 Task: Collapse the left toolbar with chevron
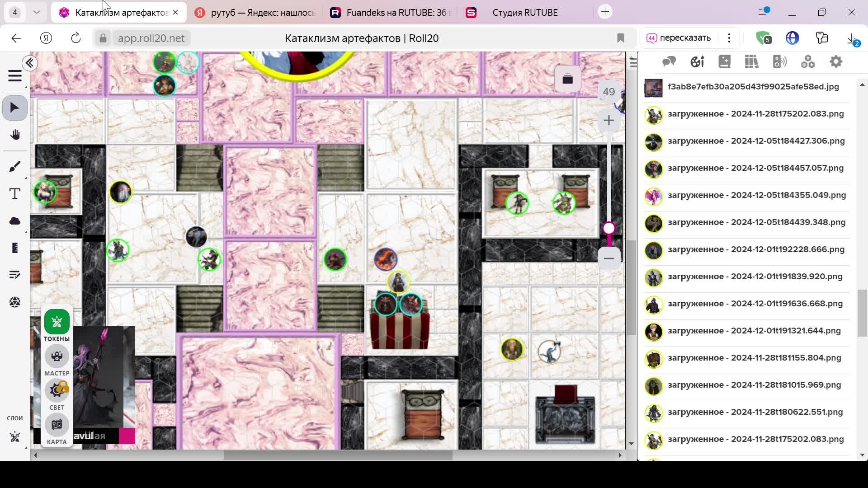click(30, 63)
